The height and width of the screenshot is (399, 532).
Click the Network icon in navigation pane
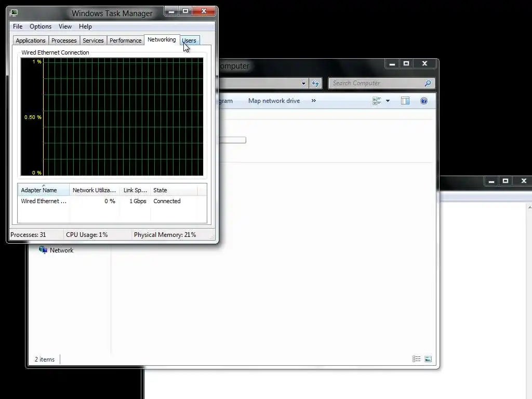(43, 250)
